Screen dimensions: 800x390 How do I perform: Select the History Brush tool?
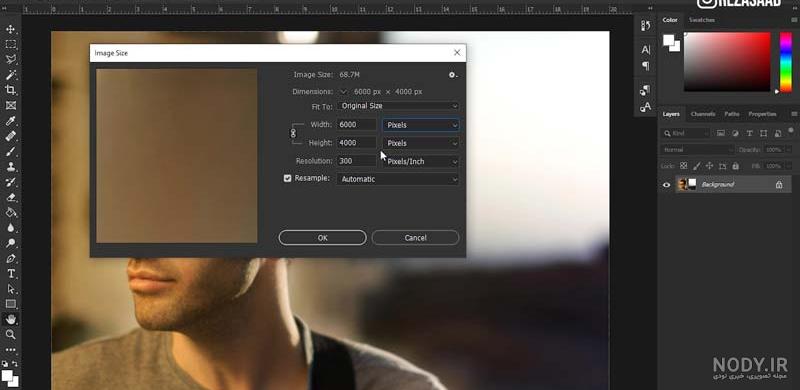[x=11, y=182]
